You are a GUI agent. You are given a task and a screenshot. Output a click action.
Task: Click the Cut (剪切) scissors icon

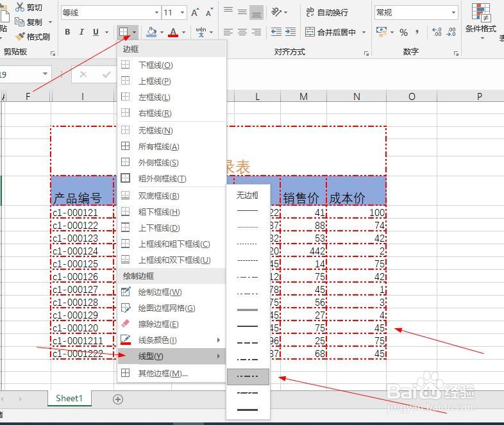point(20,7)
